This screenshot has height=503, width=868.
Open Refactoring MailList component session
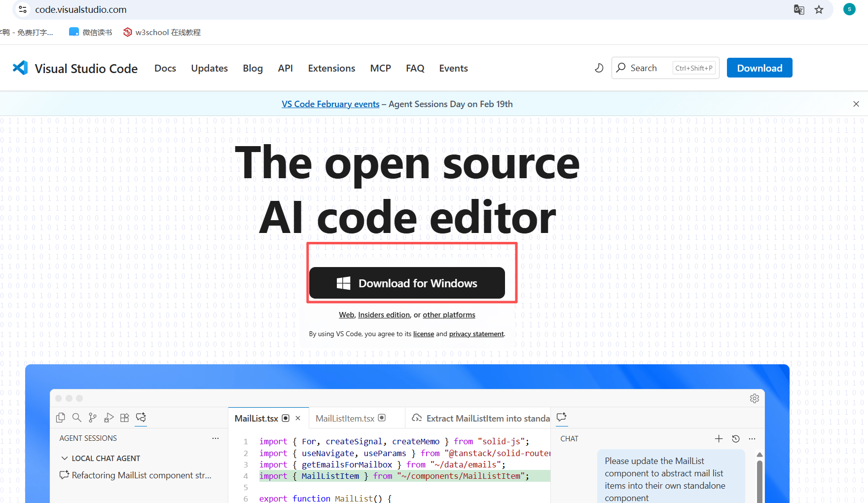pos(136,475)
